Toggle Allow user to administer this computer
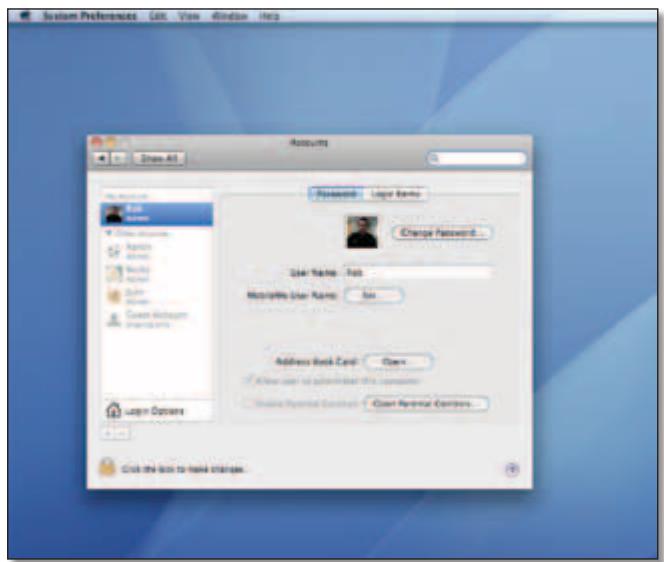Viewport: 664px width, 562px height. tap(248, 380)
